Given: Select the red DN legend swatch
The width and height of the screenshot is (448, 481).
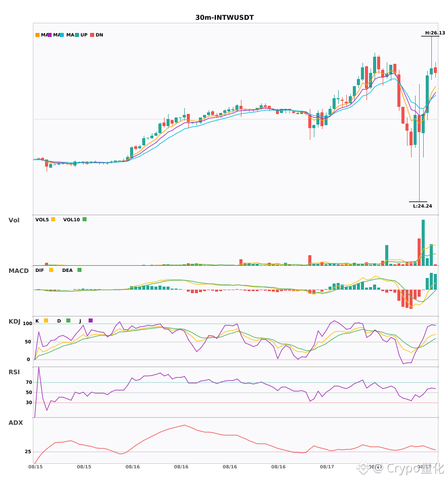Looking at the screenshot, I should pyautogui.click(x=92, y=35).
